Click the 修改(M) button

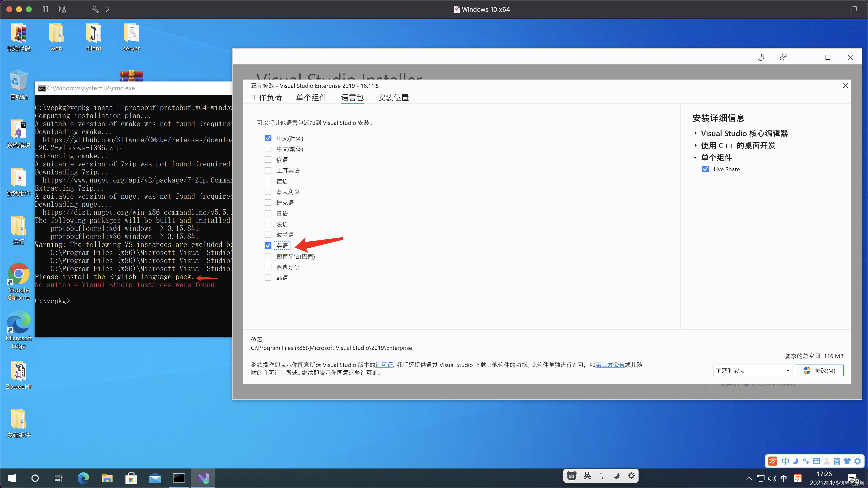pos(819,370)
